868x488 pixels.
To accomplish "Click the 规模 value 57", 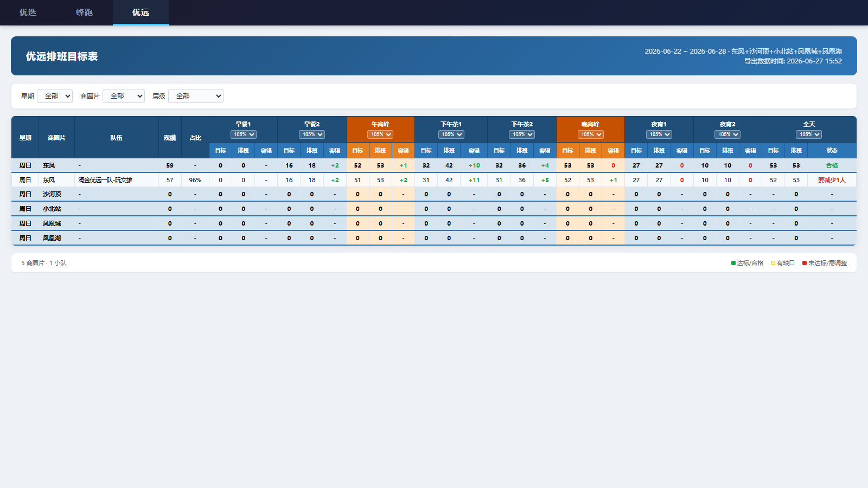I will coord(170,180).
